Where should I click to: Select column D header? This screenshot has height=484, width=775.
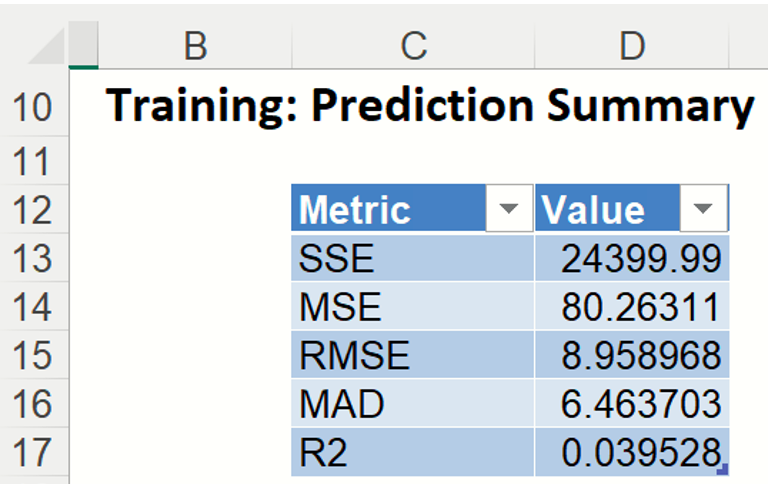[x=631, y=44]
